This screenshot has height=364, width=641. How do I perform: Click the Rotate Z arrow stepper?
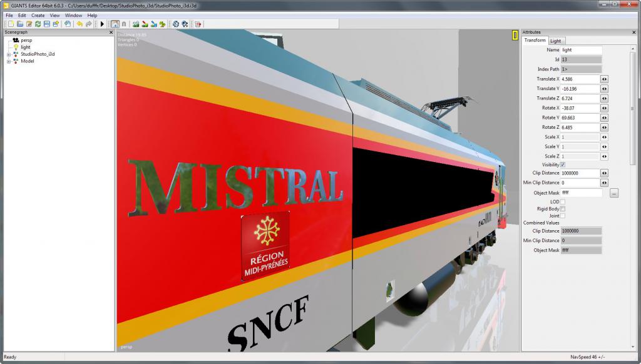(604, 128)
